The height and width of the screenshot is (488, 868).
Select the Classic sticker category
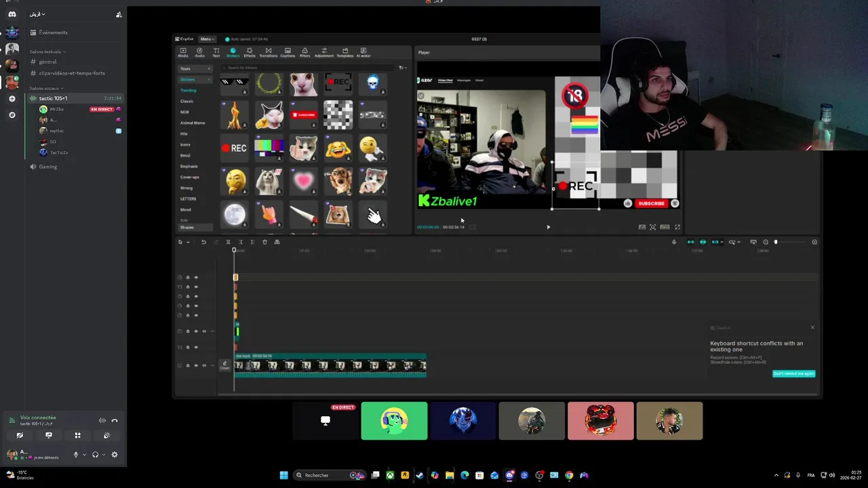[x=186, y=101]
